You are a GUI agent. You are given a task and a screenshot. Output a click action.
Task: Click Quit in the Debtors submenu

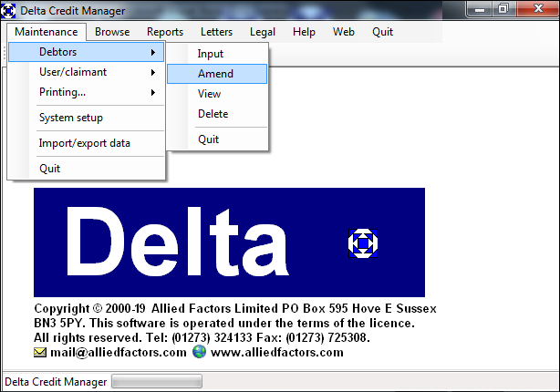pos(217,139)
